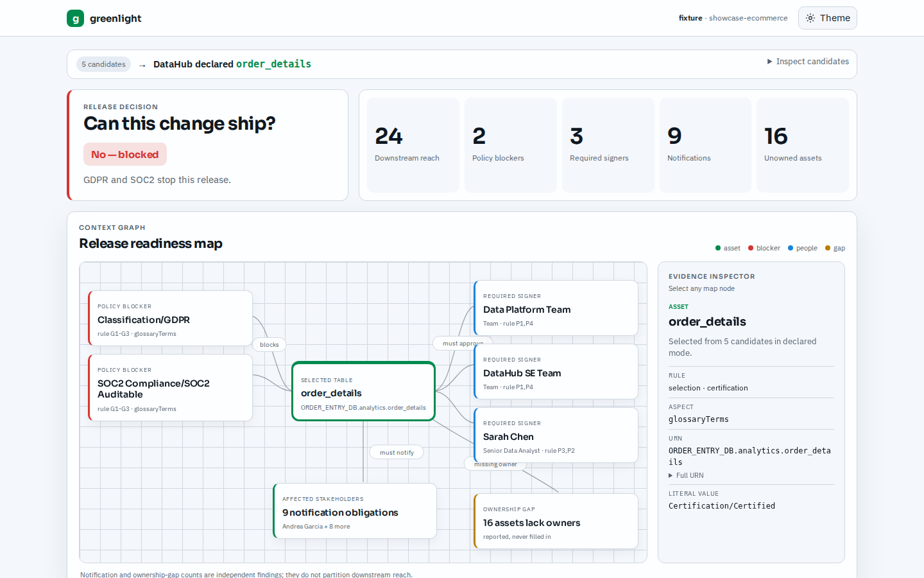
Task: Click the Release readiness map heading
Action: point(151,243)
